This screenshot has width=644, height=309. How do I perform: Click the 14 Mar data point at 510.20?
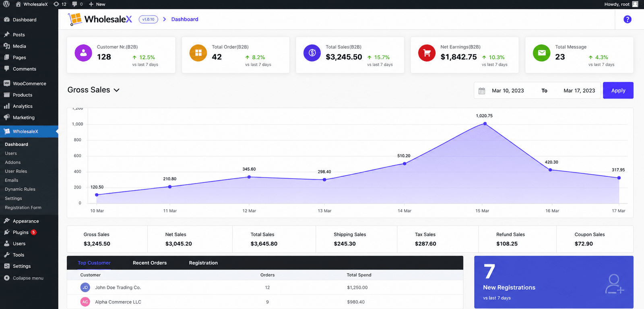tap(405, 164)
